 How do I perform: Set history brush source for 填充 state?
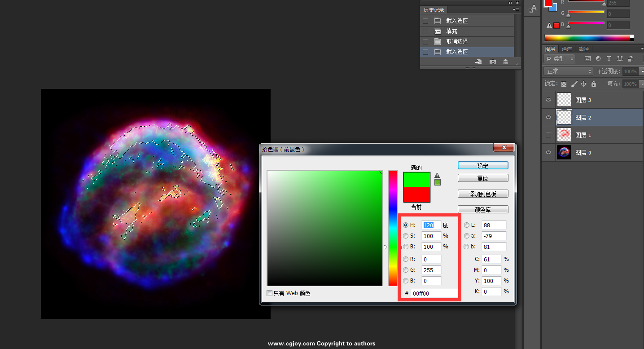click(425, 31)
